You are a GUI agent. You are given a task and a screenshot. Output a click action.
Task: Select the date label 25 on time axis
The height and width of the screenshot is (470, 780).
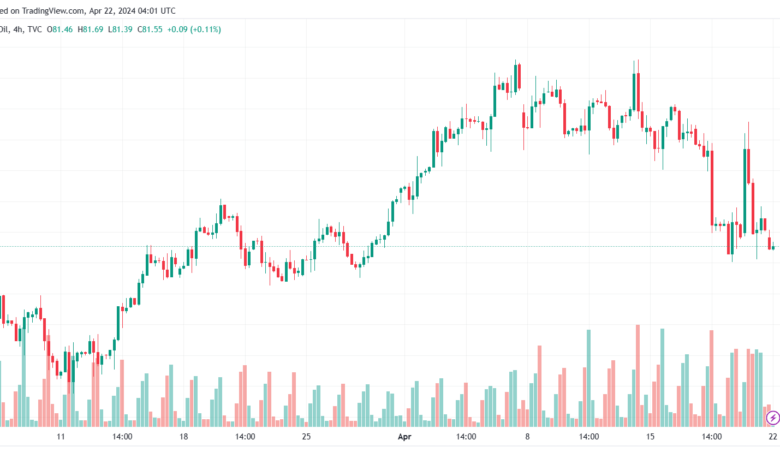(306, 437)
